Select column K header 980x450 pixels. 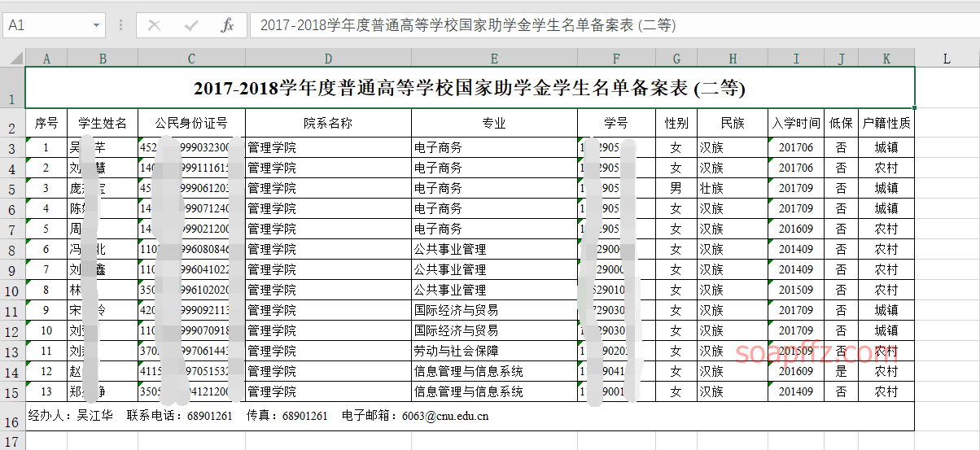tap(886, 58)
